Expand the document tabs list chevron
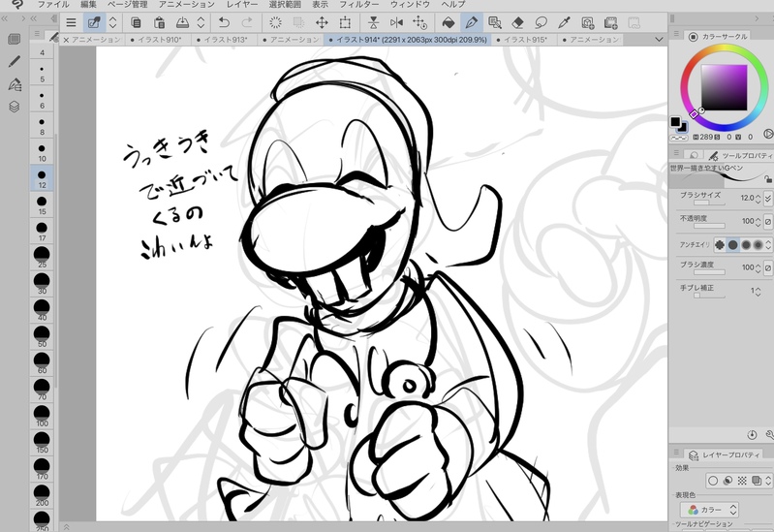This screenshot has width=774, height=532. 659,39
